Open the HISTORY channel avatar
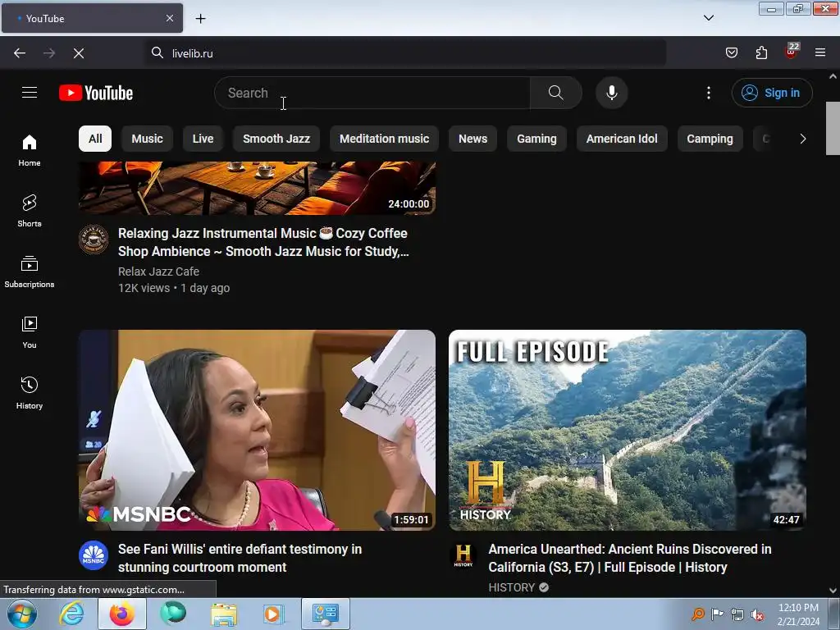The image size is (840, 630). (x=463, y=555)
